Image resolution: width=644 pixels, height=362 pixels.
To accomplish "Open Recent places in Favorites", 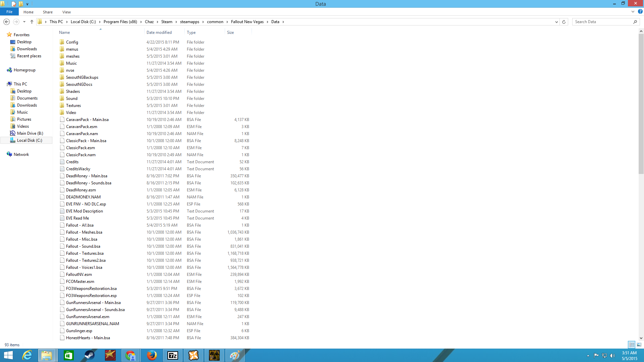I will point(29,56).
